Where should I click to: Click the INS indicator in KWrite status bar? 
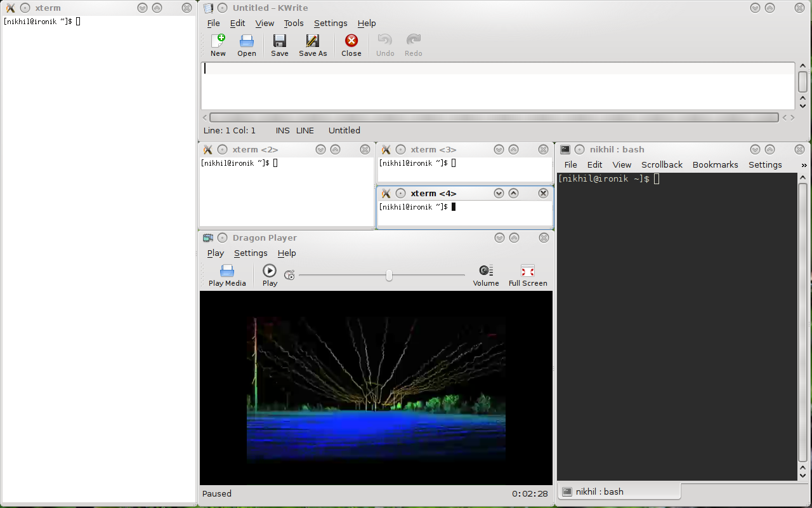[x=283, y=131]
